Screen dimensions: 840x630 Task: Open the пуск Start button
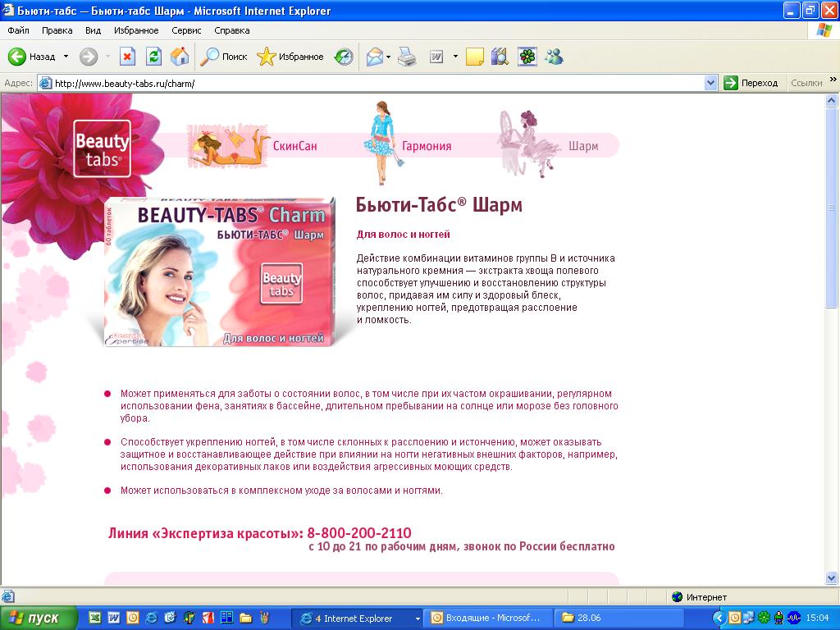[x=38, y=619]
